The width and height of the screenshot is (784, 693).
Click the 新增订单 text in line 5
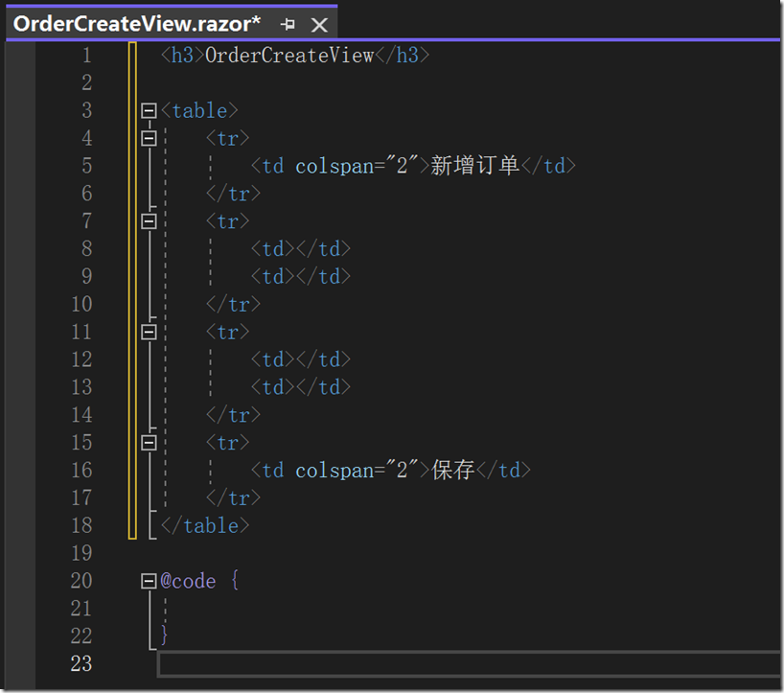474,166
